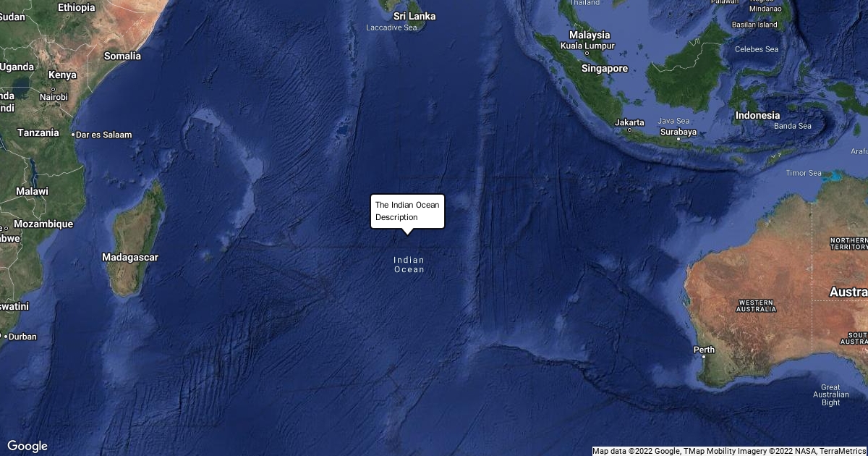Select the Great Australian Bight label

(x=830, y=394)
